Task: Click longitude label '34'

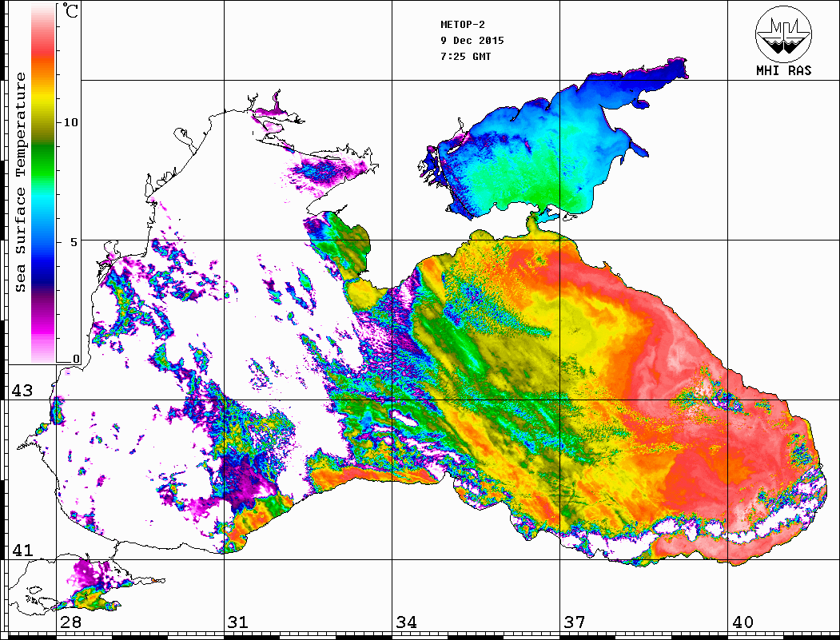Action: click(406, 622)
